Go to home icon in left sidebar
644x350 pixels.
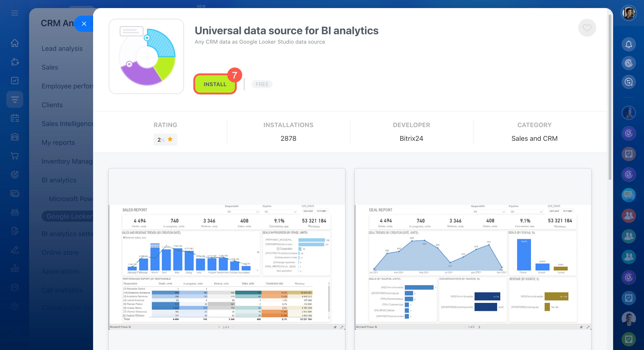tap(15, 43)
